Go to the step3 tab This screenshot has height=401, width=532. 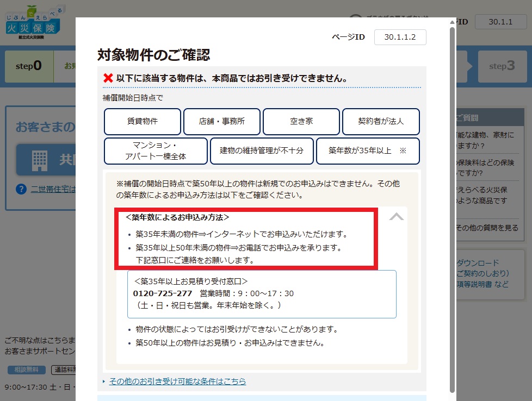[x=501, y=66]
